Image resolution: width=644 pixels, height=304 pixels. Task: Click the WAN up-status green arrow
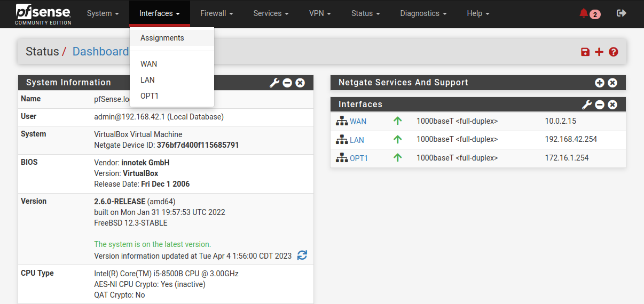pos(397,121)
